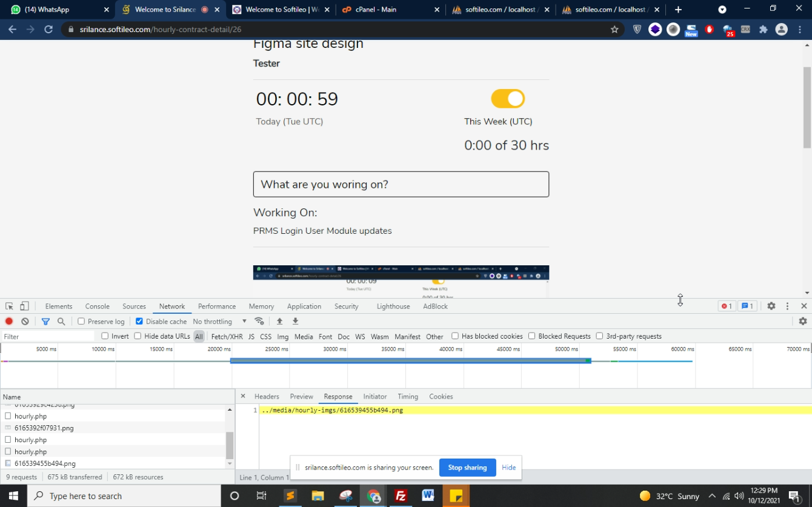Show hidden icons in the system tray
This screenshot has height=507, width=812.
(712, 496)
